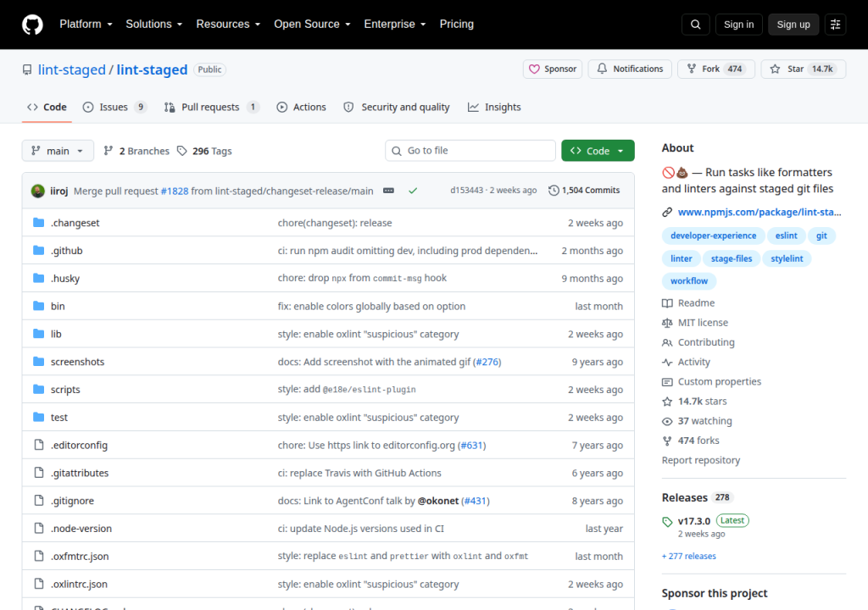Viewport: 868px width, 610px height.
Task: Click the lib folder icon
Action: pyautogui.click(x=39, y=334)
